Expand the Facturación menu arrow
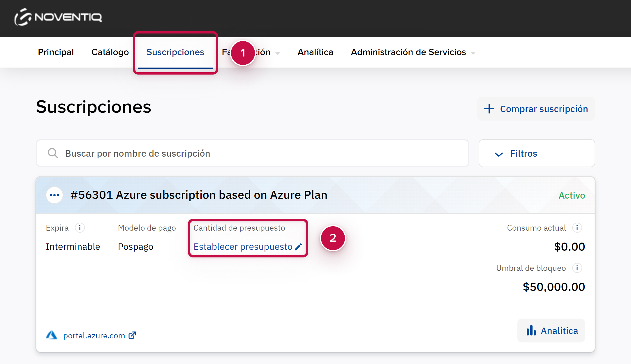Screen dimensions: 631x364 coord(278,53)
